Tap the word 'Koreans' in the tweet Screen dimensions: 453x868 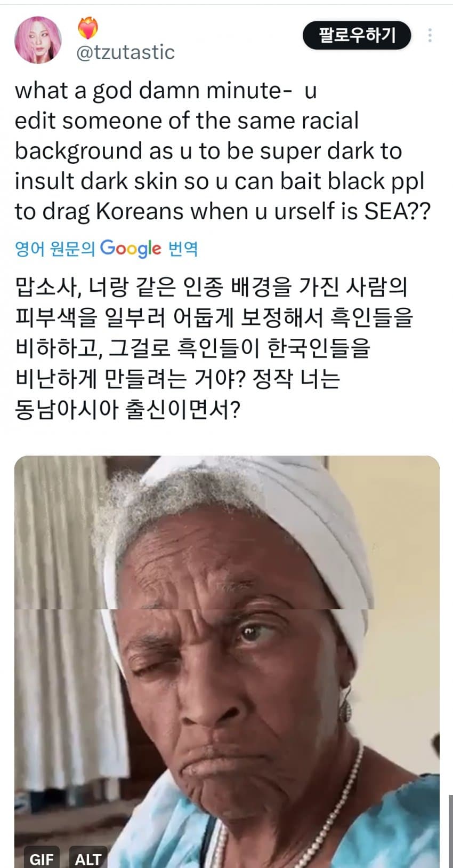click(x=140, y=212)
